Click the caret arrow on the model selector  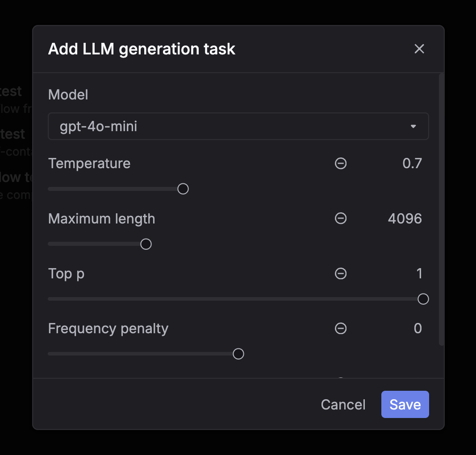click(x=413, y=126)
